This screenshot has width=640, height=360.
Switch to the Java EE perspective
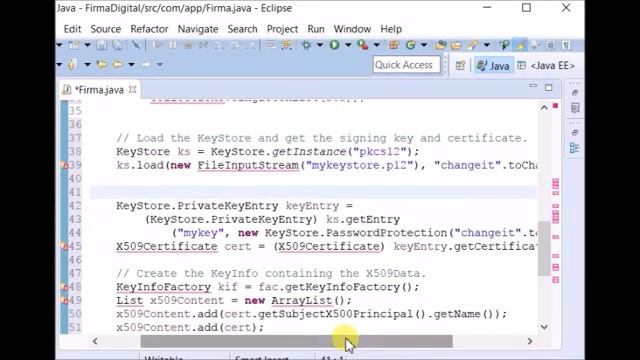[x=546, y=65]
